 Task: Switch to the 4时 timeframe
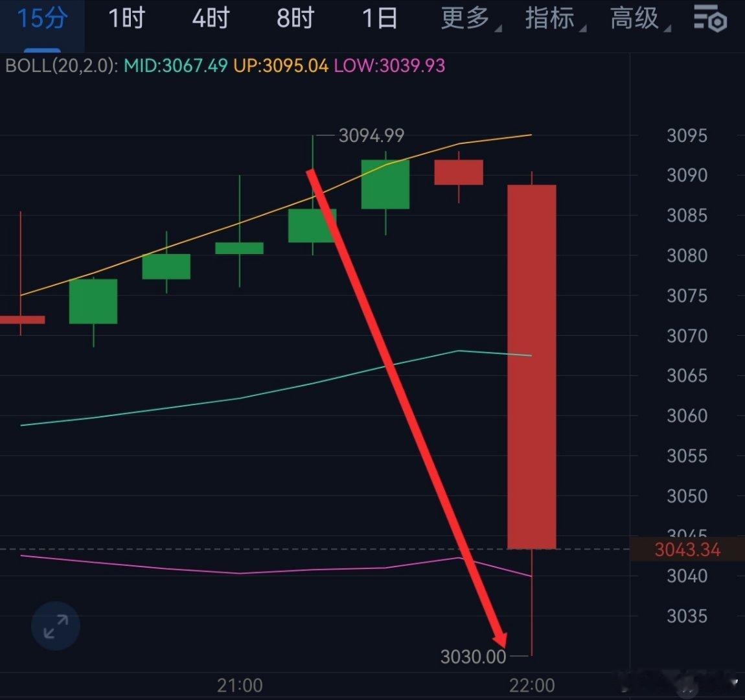pyautogui.click(x=211, y=19)
